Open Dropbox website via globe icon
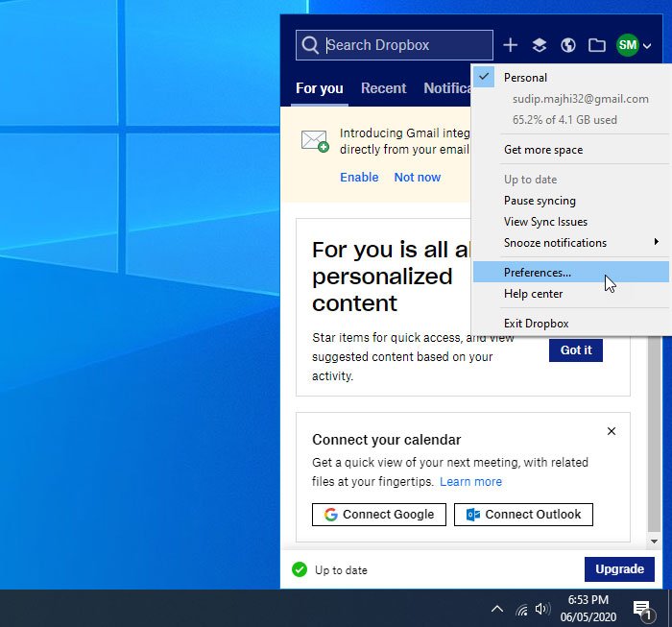The image size is (672, 627). point(567,45)
